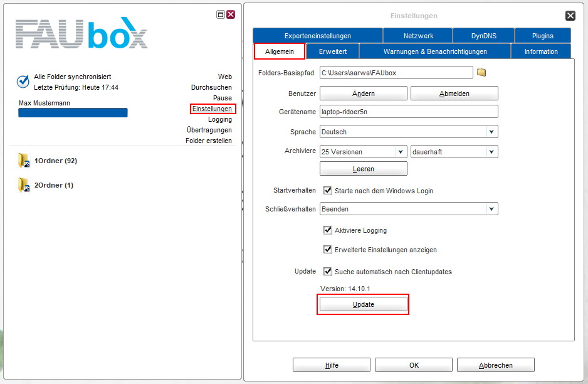588x384 pixels.
Task: Expand the Schließverhalten dropdown
Action: tap(491, 209)
